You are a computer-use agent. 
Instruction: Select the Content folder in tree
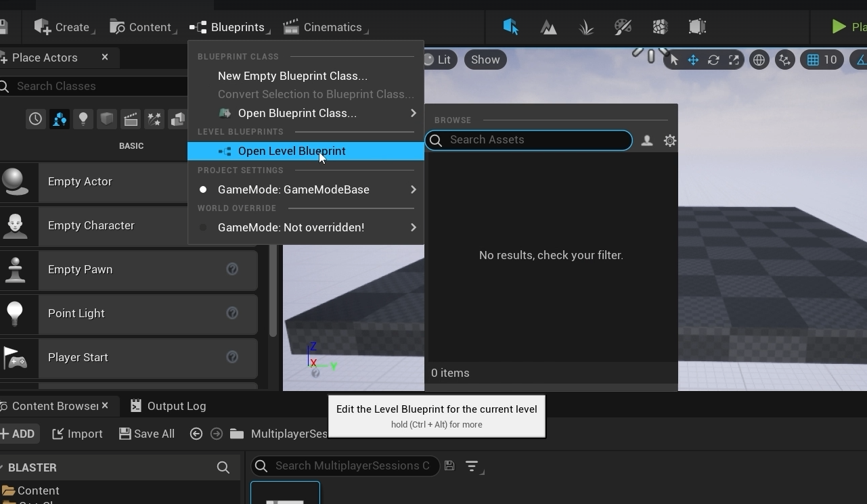(x=31, y=490)
